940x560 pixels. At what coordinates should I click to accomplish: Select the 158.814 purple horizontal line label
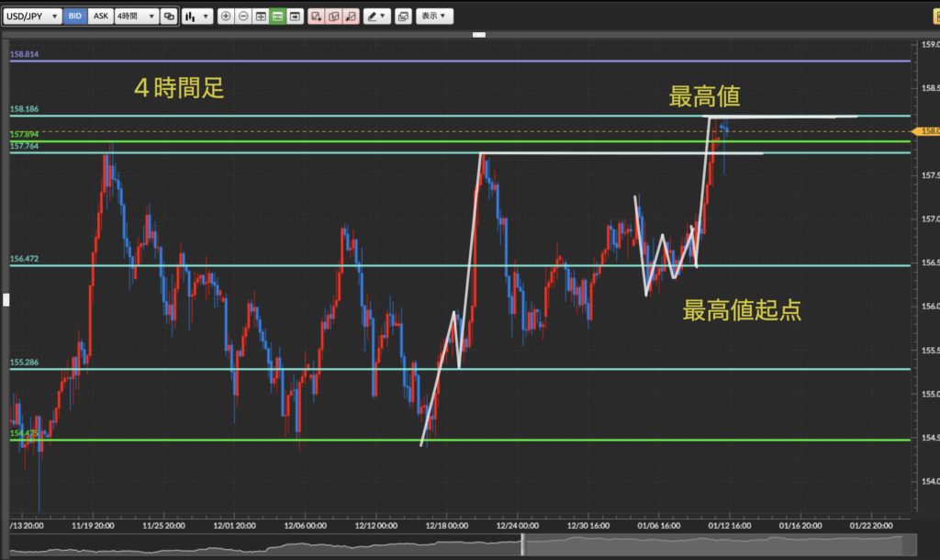tap(25, 55)
